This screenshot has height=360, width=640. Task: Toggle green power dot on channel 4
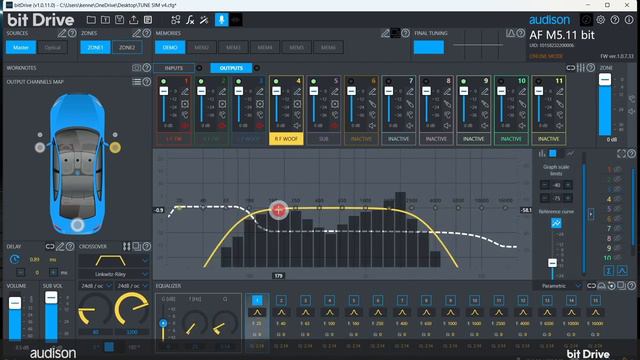coord(276,81)
